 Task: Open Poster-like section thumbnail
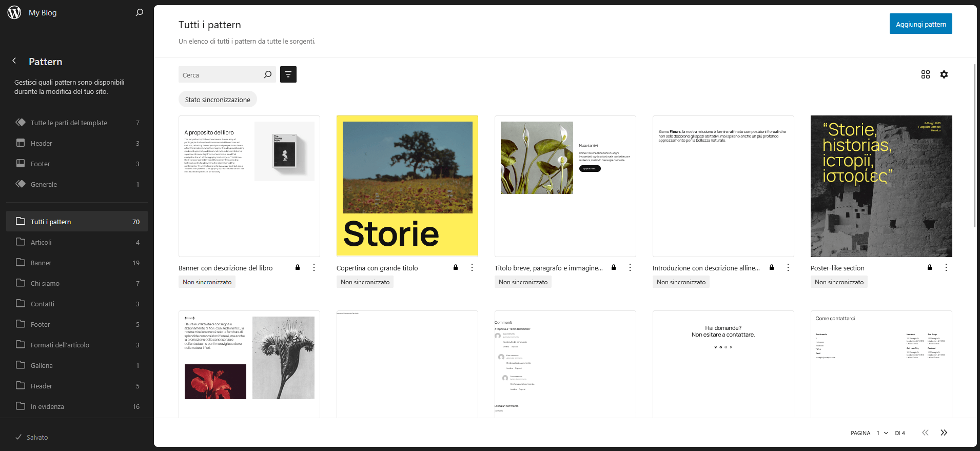pos(881,186)
